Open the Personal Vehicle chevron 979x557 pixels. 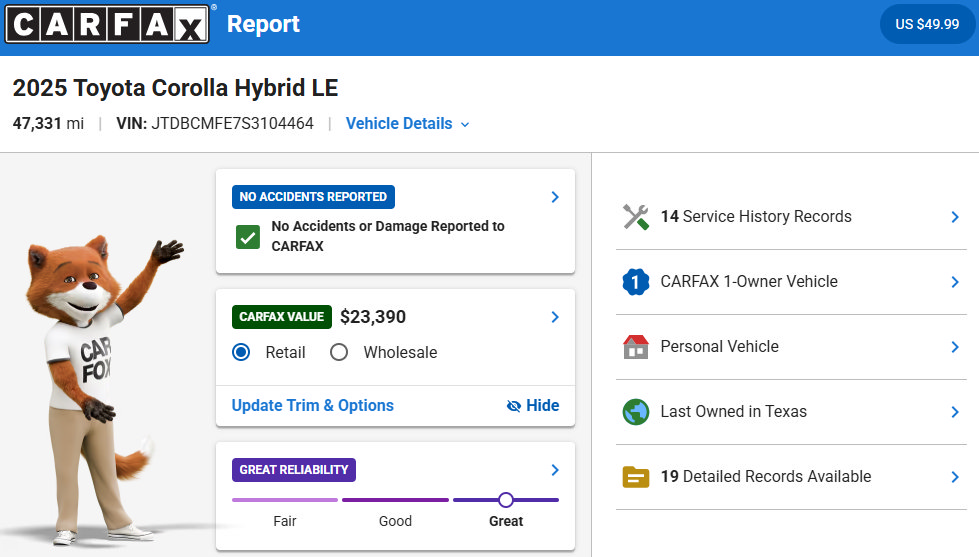point(955,347)
